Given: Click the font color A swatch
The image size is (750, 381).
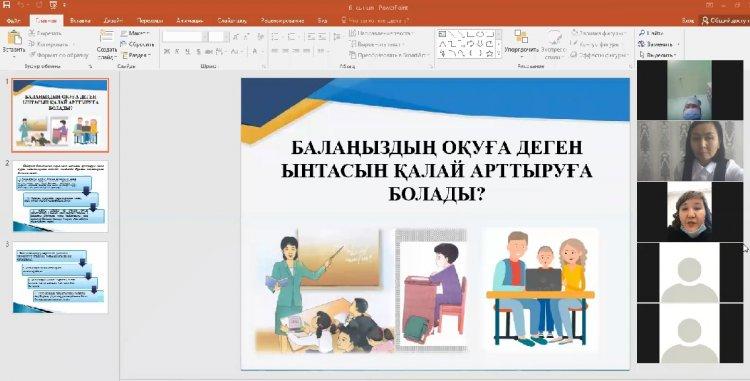Looking at the screenshot, I should [255, 51].
